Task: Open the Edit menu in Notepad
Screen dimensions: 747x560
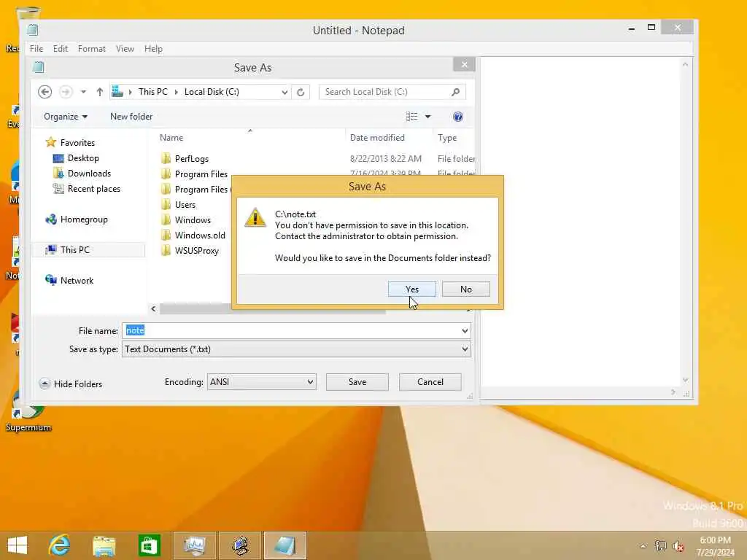Action: 60,49
